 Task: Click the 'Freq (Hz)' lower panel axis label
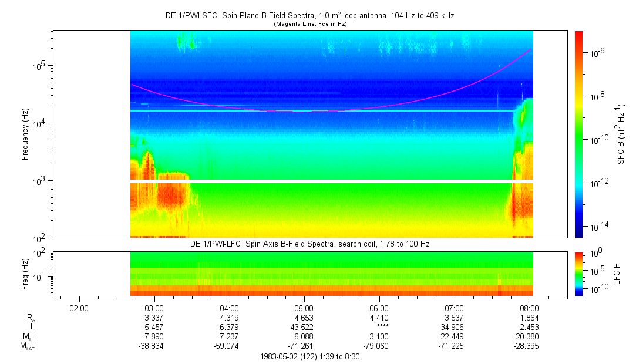25,274
